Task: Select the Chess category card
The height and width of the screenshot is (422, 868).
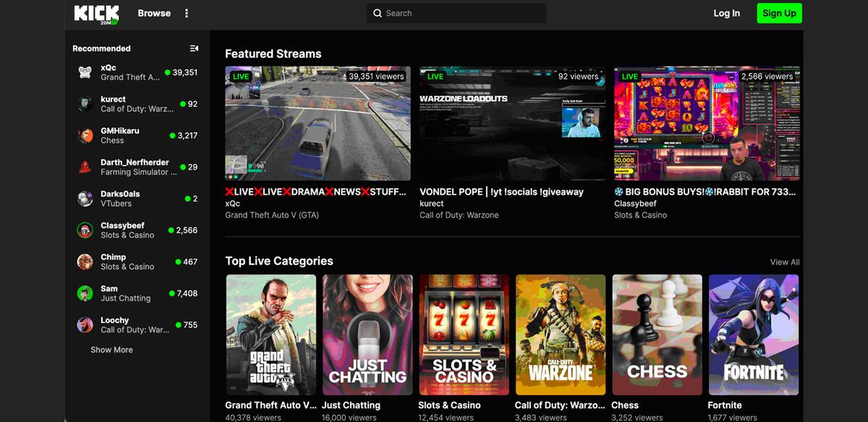Action: (x=657, y=334)
